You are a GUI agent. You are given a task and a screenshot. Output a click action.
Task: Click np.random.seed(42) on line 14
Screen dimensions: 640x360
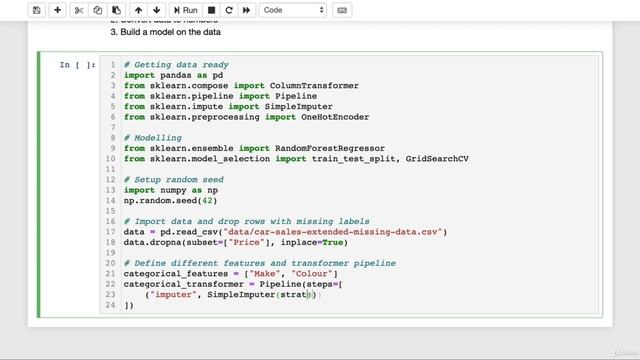coord(171,201)
